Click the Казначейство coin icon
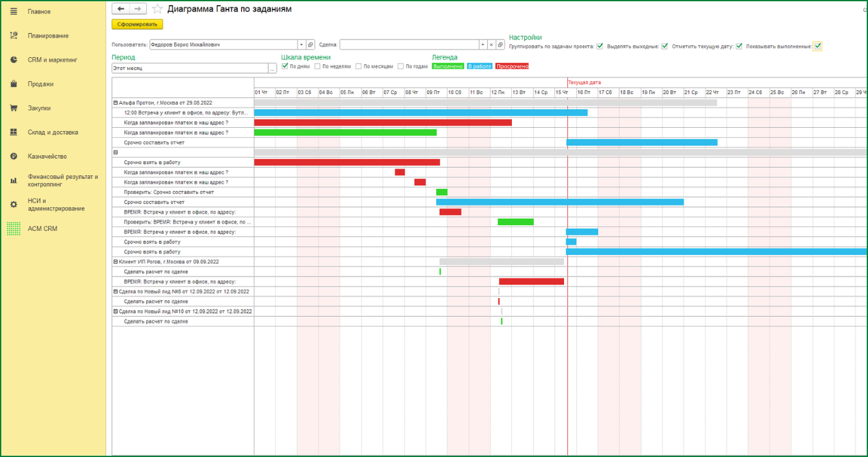The image size is (868, 457). (x=14, y=156)
